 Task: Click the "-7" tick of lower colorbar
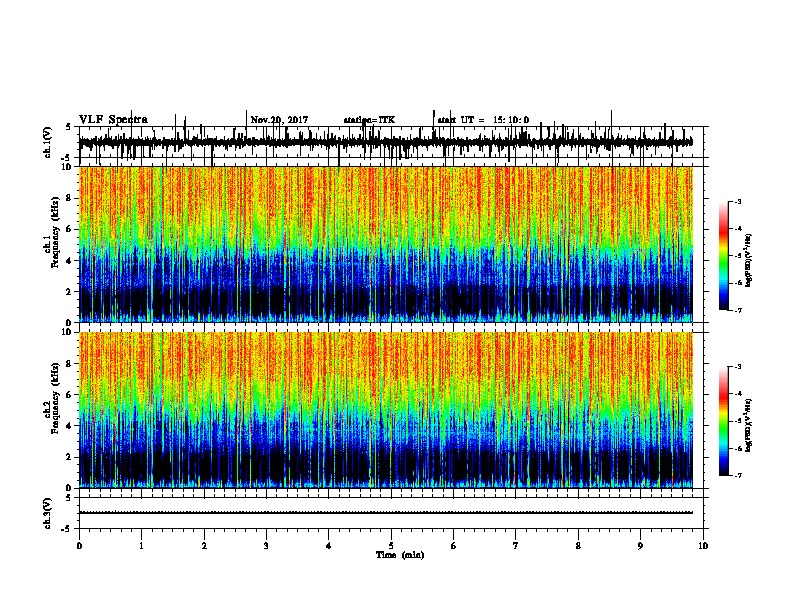pos(737,476)
